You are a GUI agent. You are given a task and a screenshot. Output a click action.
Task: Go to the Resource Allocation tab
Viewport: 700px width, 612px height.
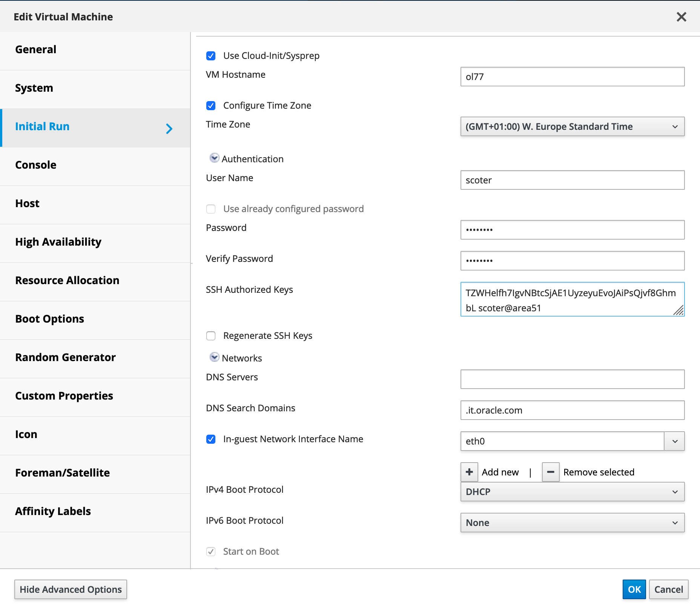click(67, 280)
